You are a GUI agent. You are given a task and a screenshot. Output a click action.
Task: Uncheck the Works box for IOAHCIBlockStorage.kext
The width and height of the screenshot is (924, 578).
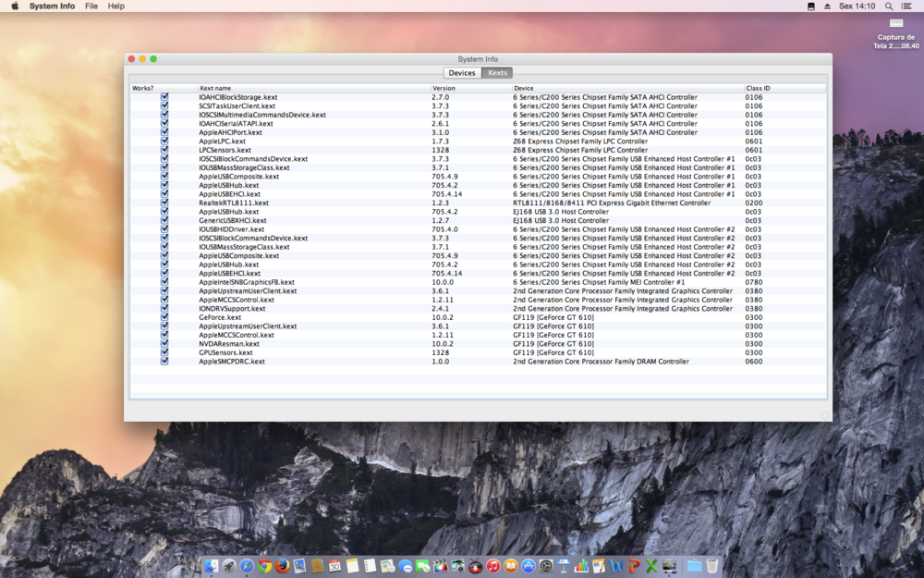[x=164, y=97]
